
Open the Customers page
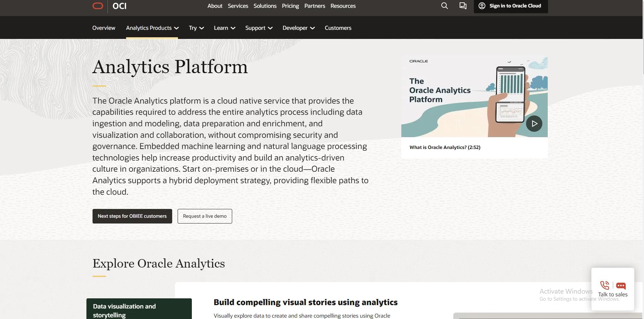pos(338,28)
